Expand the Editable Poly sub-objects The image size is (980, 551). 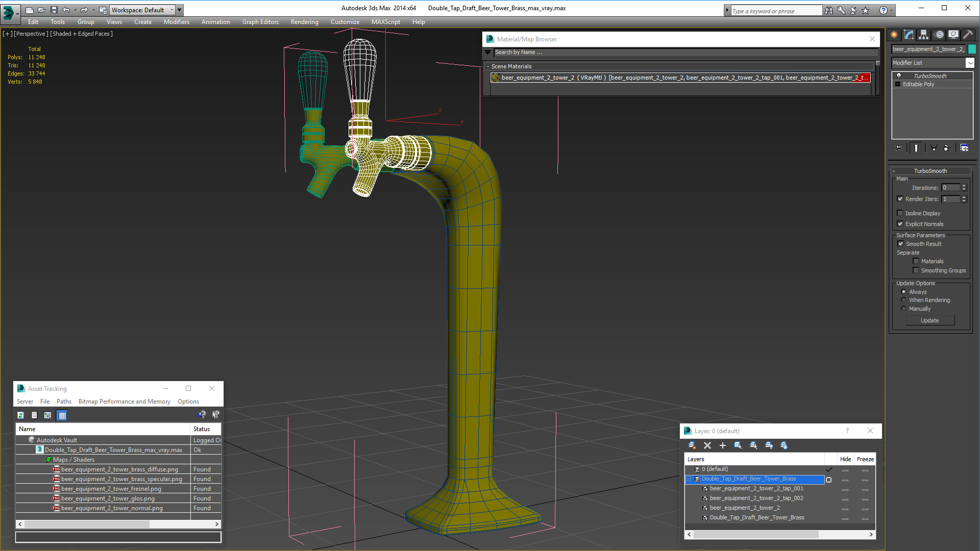898,84
